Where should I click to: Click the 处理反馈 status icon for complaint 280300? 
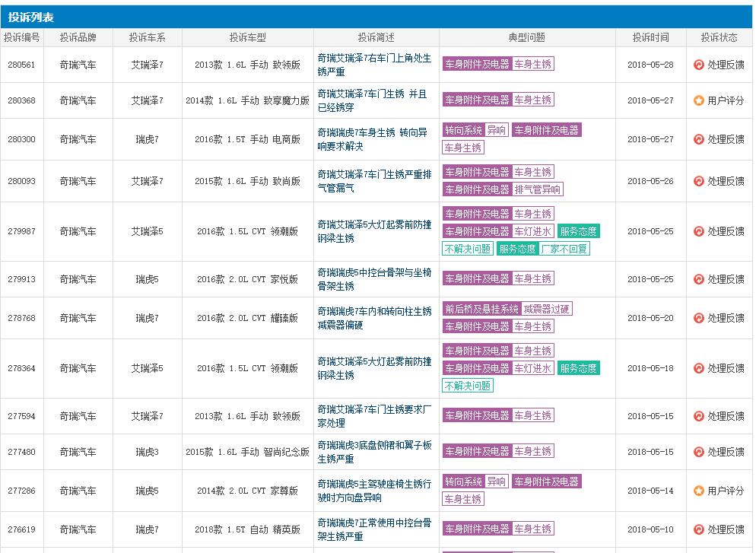[699, 139]
